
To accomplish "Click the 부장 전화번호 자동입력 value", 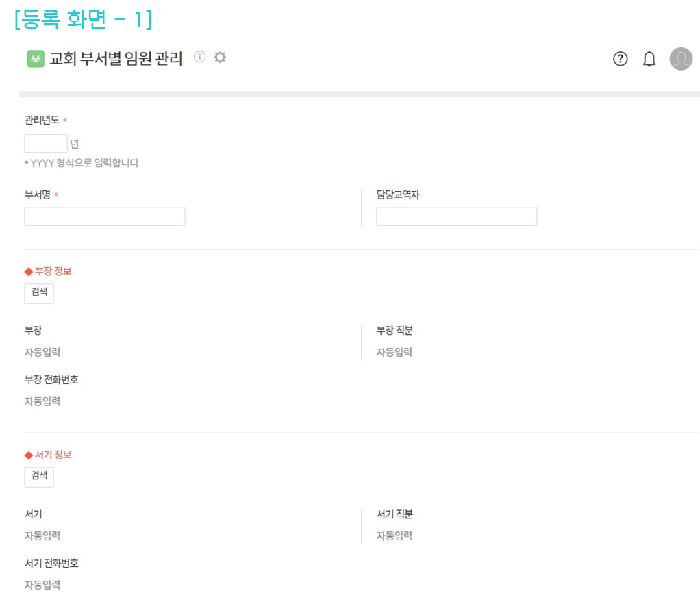I will coord(42,401).
